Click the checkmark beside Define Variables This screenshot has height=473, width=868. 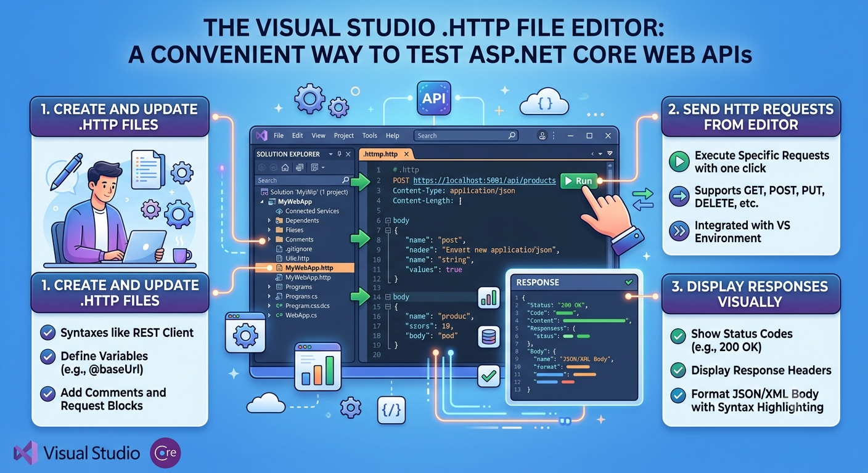tap(47, 356)
